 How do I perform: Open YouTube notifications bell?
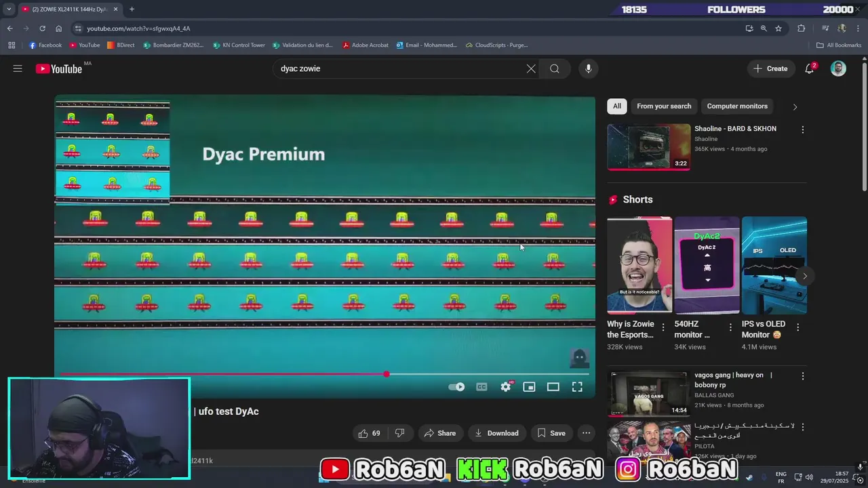pos(810,68)
